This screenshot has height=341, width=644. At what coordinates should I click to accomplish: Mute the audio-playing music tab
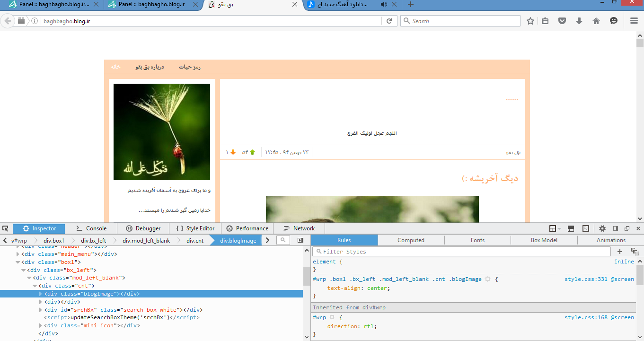tap(383, 5)
